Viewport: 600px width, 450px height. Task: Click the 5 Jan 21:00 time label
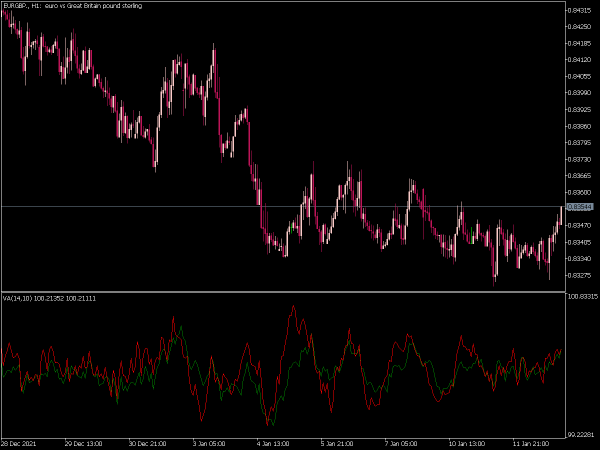pyautogui.click(x=338, y=444)
